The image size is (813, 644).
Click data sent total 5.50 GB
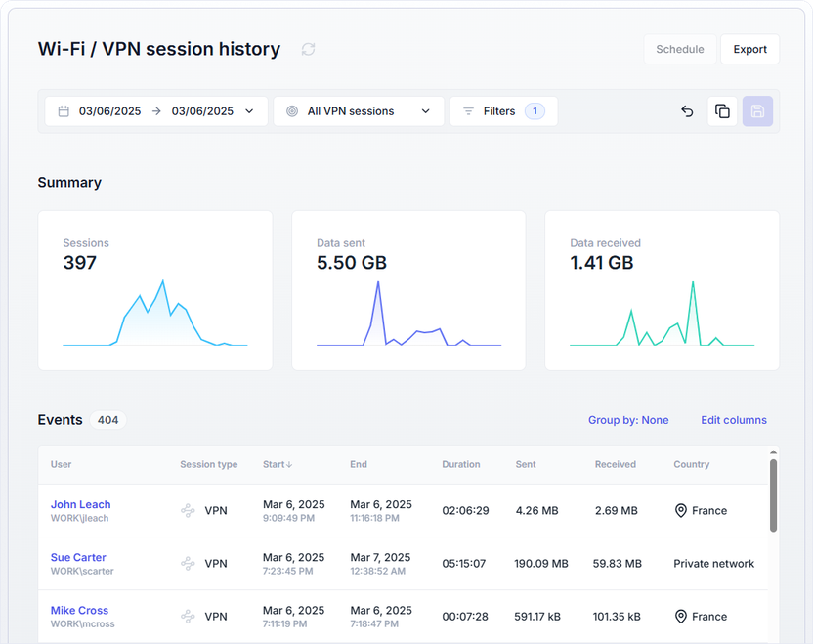pos(352,263)
